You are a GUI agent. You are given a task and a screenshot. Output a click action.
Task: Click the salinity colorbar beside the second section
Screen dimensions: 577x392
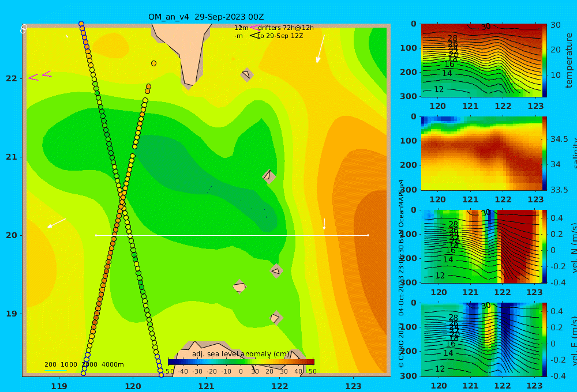tap(544, 153)
